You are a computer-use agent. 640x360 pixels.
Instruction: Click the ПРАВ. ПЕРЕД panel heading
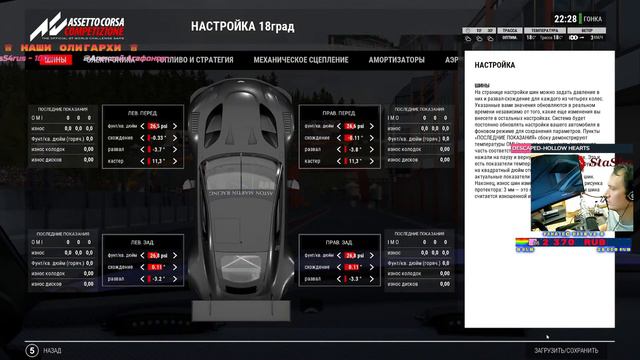coord(339,113)
